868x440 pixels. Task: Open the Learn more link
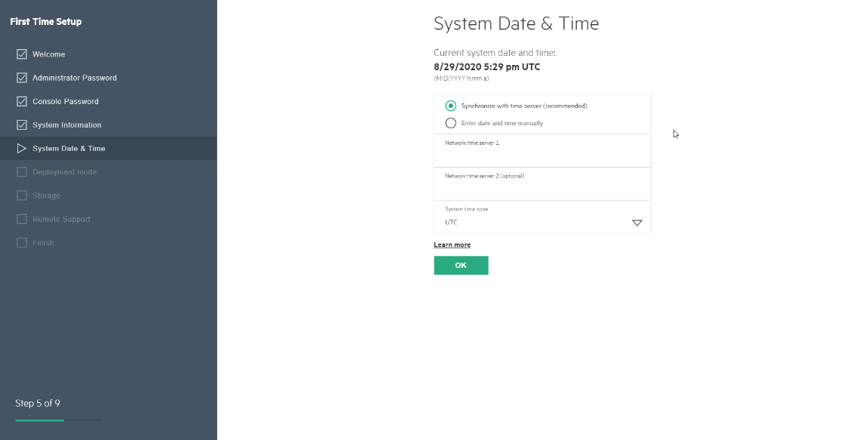click(x=452, y=245)
